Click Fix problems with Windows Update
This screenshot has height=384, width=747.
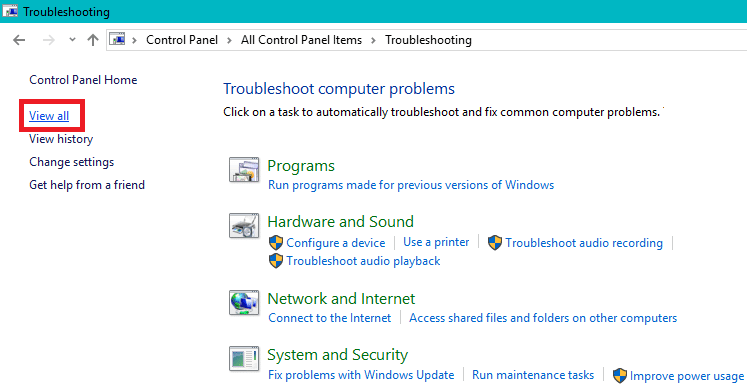point(361,374)
